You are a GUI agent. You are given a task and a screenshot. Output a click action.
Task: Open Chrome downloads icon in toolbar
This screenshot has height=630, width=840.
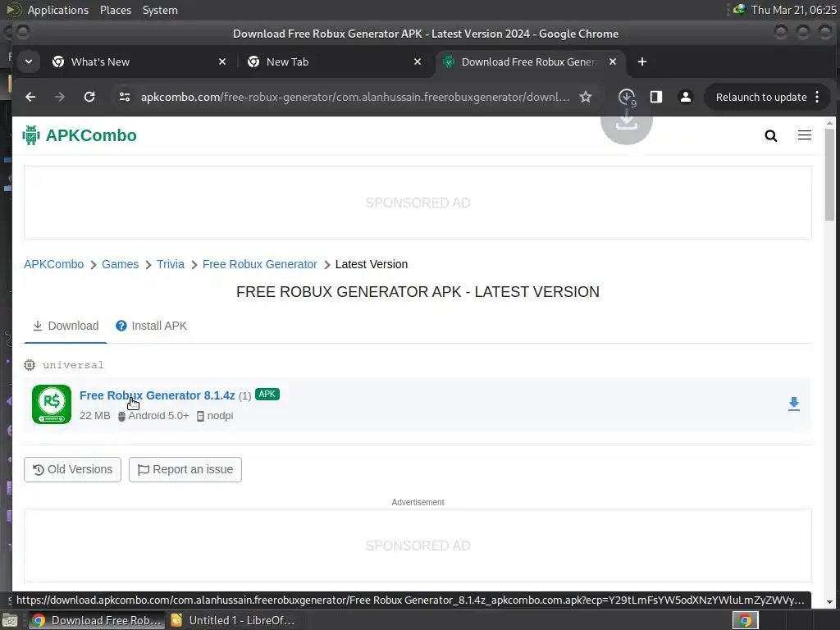point(626,97)
